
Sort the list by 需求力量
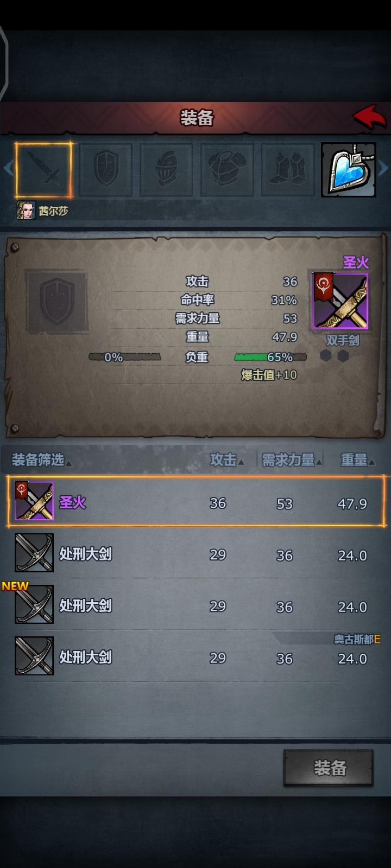(x=292, y=461)
